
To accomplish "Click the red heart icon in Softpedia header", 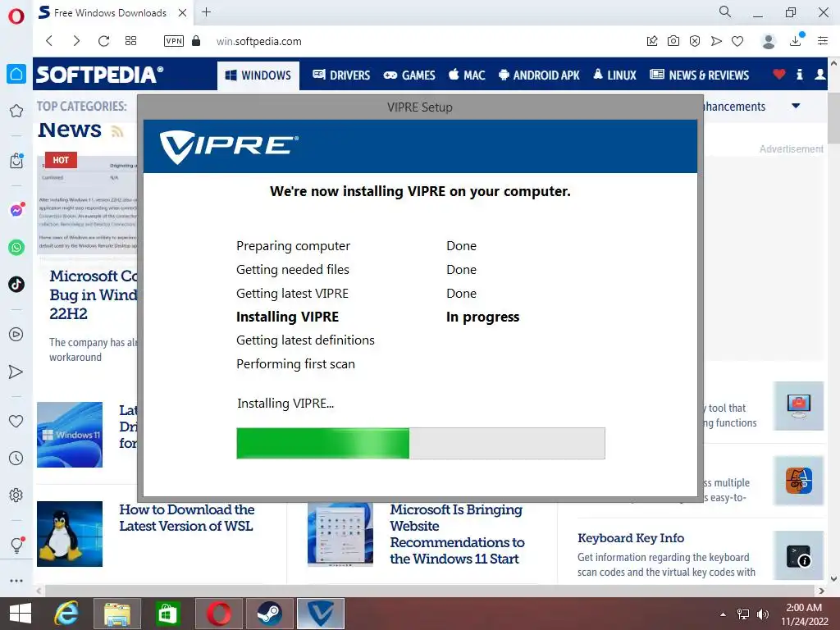I will (779, 75).
